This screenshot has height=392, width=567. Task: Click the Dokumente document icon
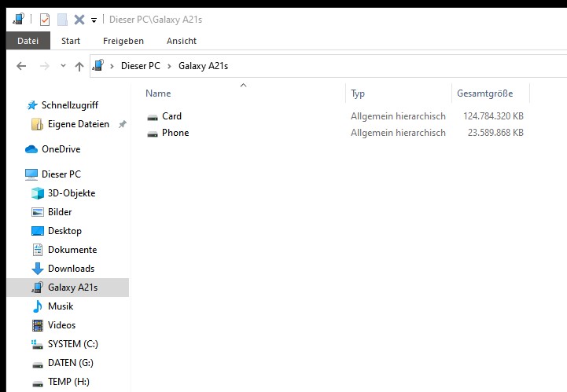(x=38, y=250)
